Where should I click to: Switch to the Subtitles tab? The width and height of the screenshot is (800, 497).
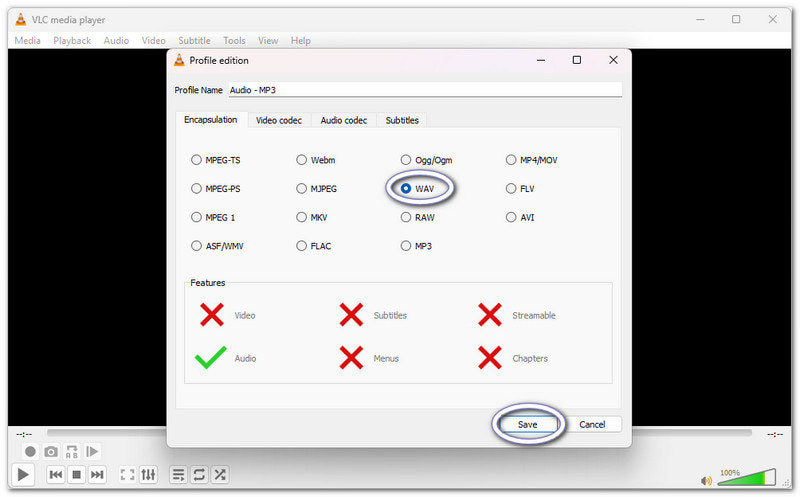click(x=402, y=120)
